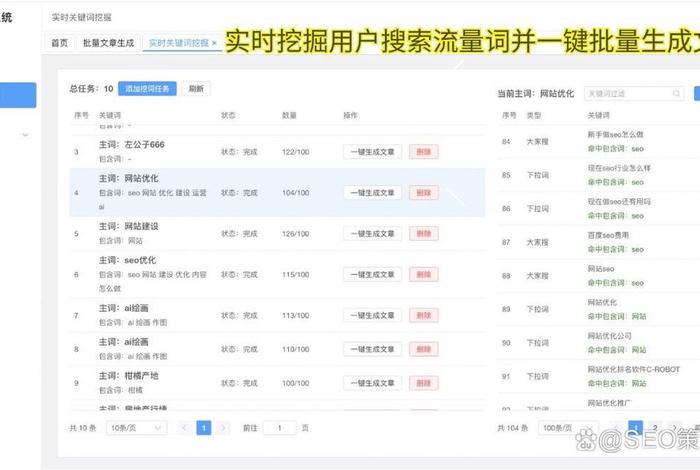This screenshot has width=700, height=470.
Task: Click 一键生成文章 for 网站优化 task
Action: click(372, 193)
